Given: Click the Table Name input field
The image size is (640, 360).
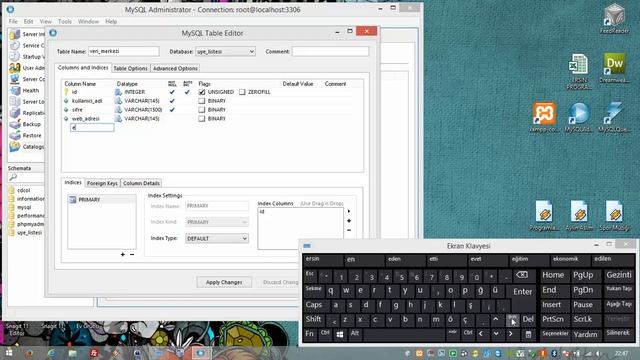Looking at the screenshot, I should [123, 51].
